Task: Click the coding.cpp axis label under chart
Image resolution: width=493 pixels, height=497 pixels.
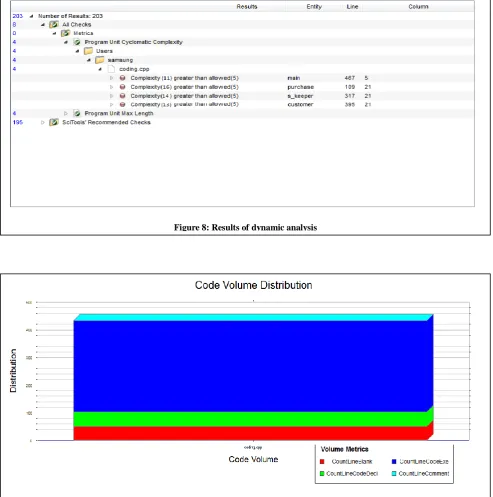Action: coord(253,447)
